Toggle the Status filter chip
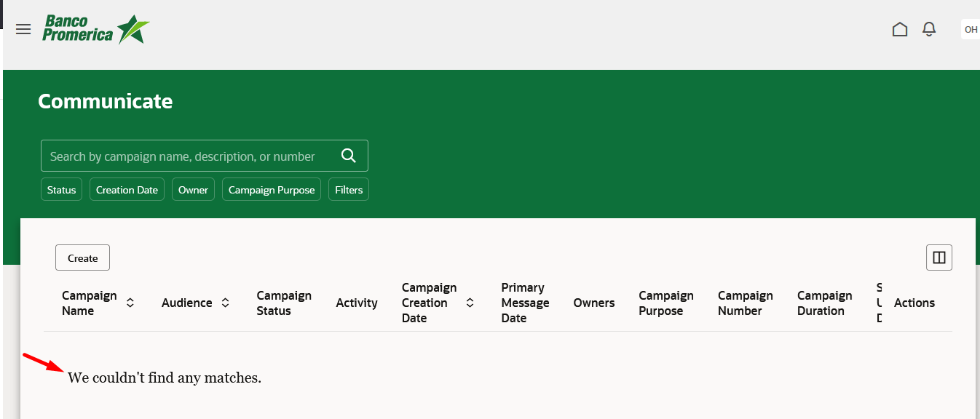This screenshot has width=980, height=419. pos(61,189)
